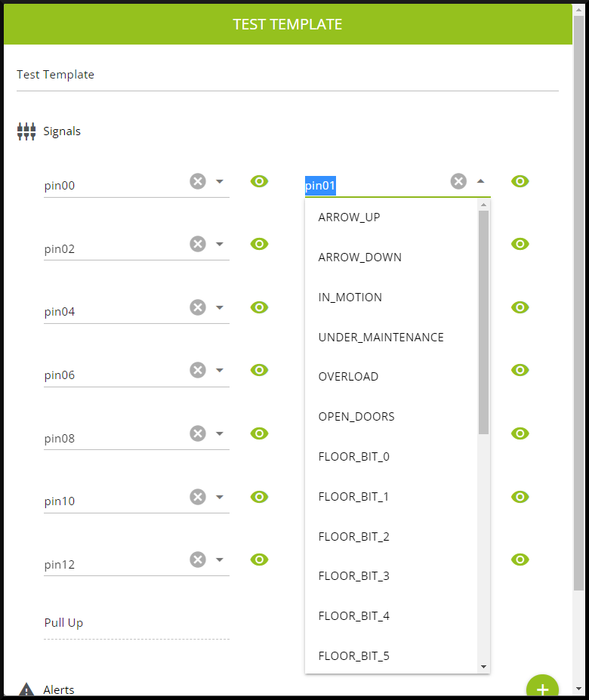Collapse the pin01 dropdown list
Viewport: 589px width, 700px height.
(x=480, y=181)
